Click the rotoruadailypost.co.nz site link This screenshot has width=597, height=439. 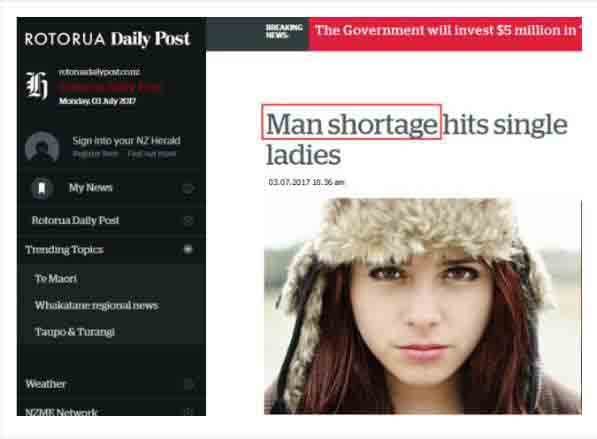[99, 72]
